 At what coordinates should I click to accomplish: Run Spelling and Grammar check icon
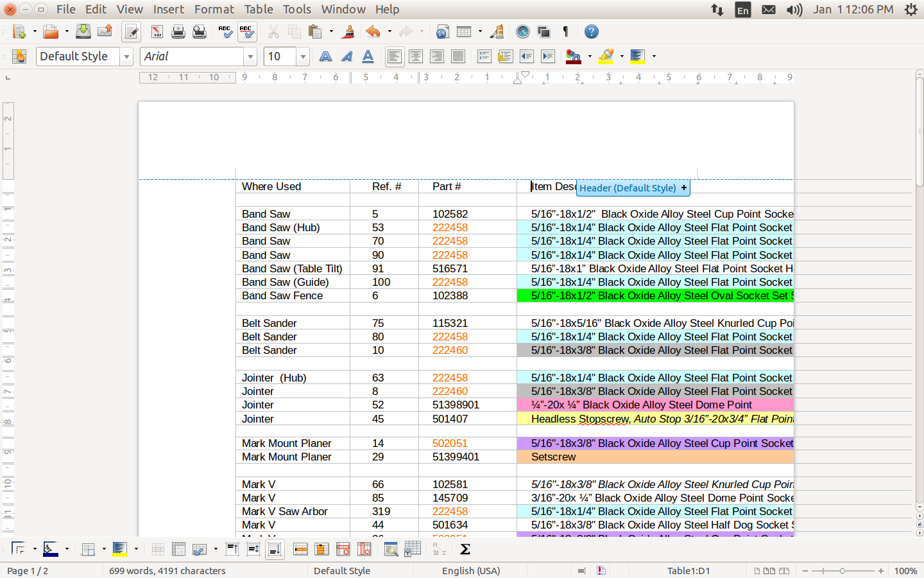pos(225,31)
